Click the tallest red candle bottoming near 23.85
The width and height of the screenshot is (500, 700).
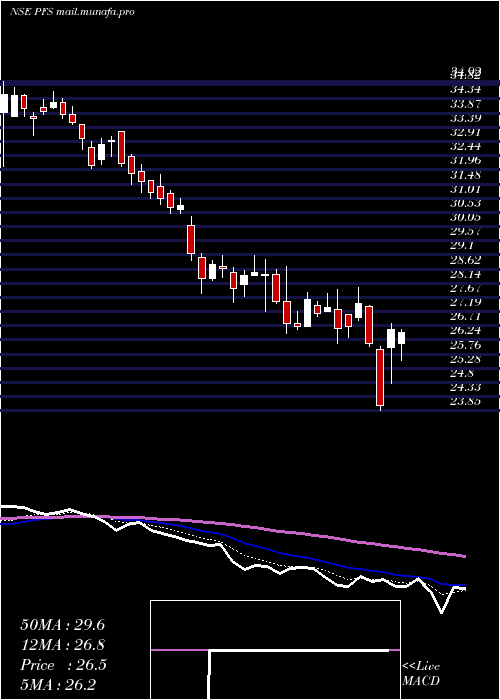click(380, 377)
